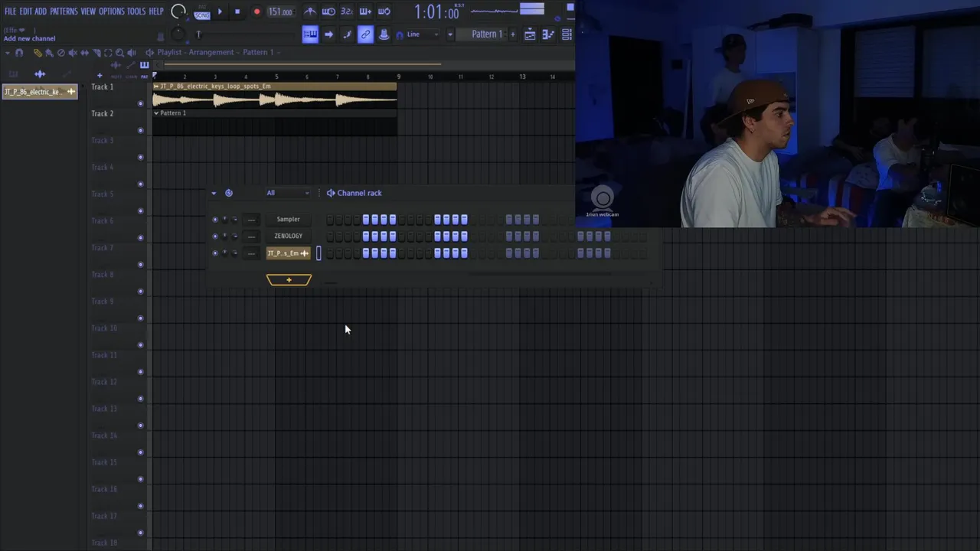Toggle channel select indicator for JT_P..s_Em
Screen dimensions: 980x551
click(318, 253)
